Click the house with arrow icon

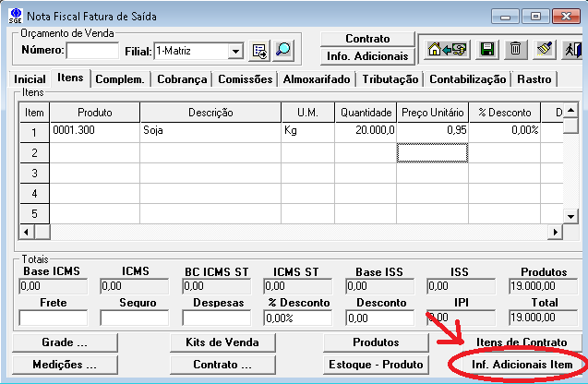447,50
